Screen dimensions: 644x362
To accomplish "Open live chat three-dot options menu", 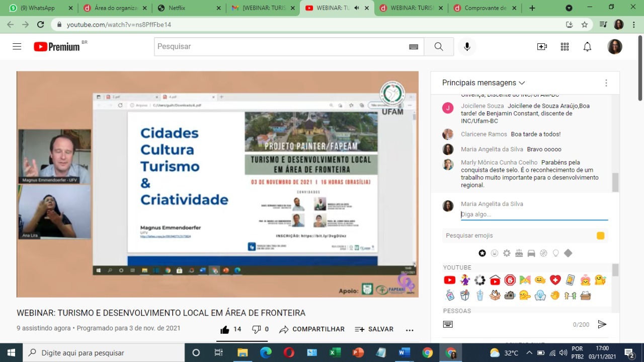I will [x=606, y=83].
